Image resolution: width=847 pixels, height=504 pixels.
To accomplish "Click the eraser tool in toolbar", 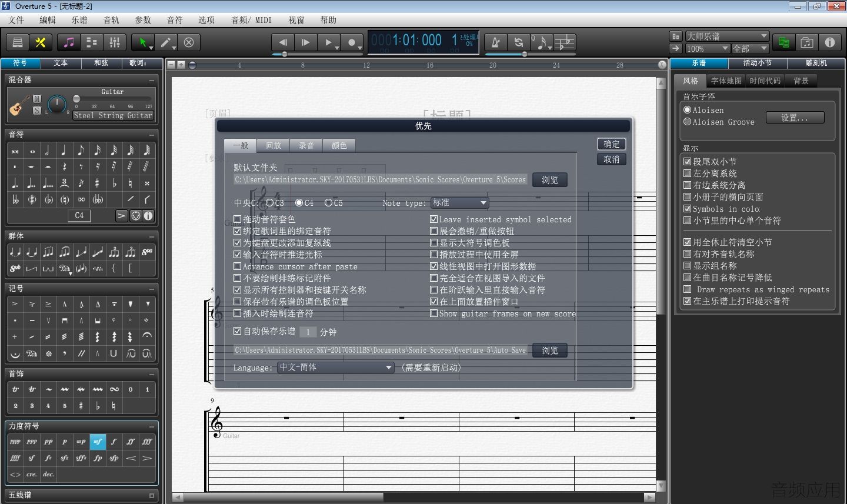I will click(189, 42).
